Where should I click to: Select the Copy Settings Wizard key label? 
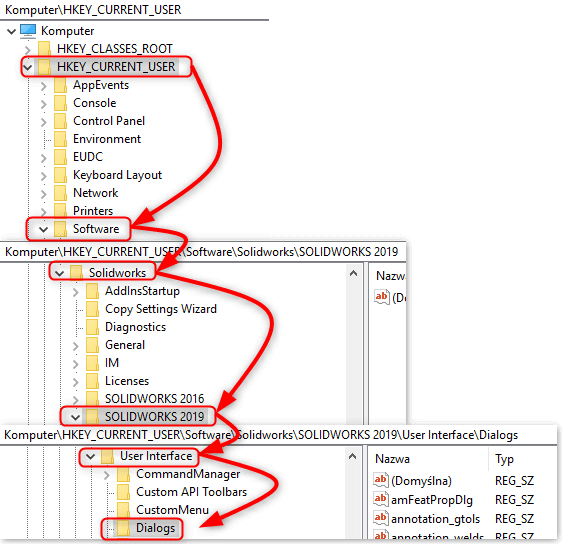161,309
